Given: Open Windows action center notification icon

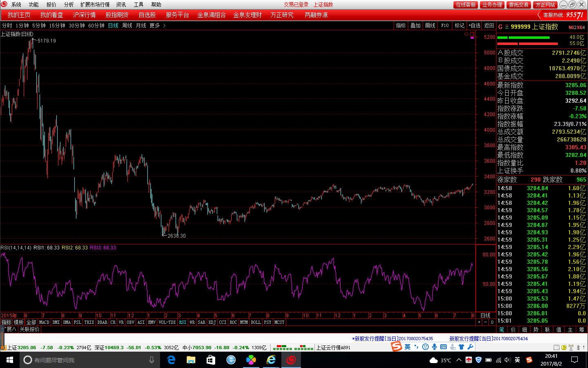Looking at the screenshot, I should [x=575, y=360].
